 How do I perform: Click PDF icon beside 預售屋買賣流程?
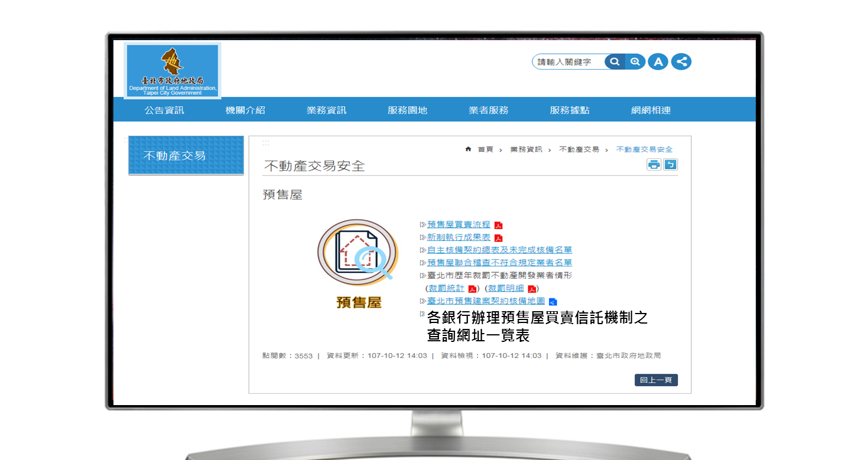[499, 225]
